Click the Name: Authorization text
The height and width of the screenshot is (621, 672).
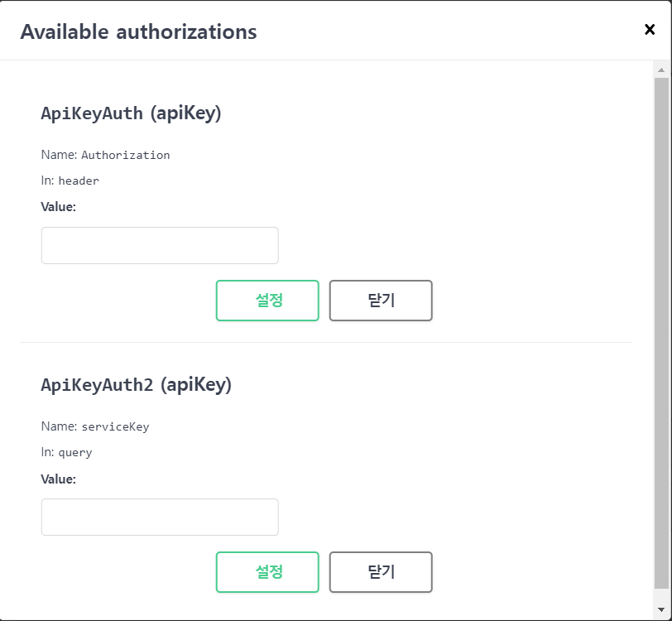coord(105,155)
